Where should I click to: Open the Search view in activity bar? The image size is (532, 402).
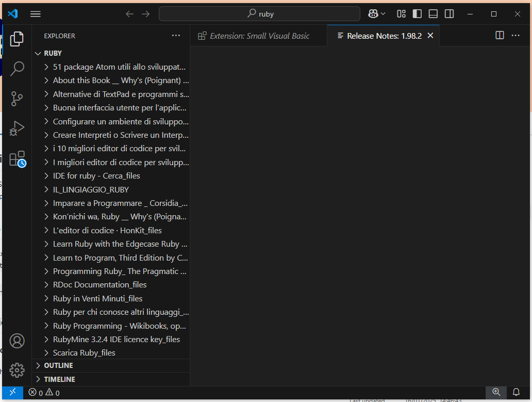pos(16,69)
